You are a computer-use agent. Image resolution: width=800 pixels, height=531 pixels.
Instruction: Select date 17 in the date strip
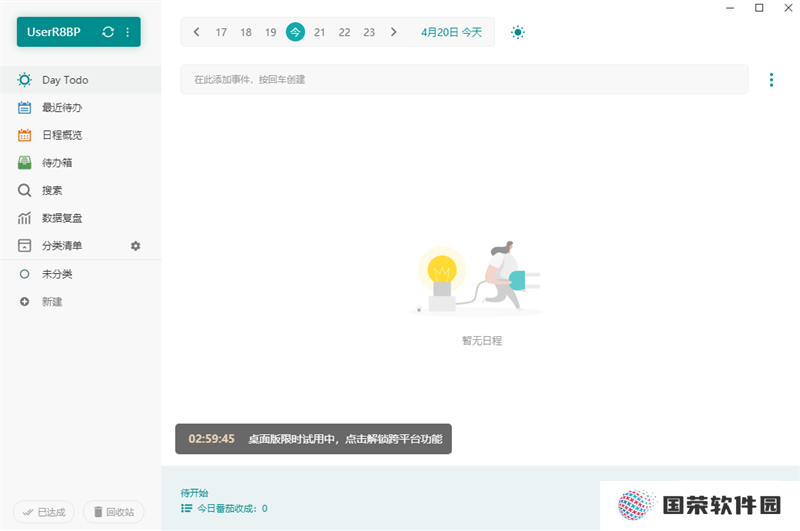tap(221, 33)
